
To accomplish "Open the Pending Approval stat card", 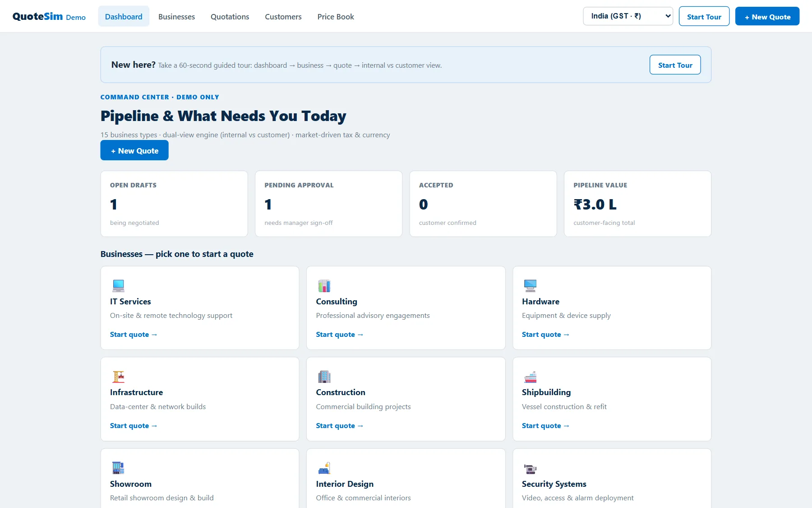I will 328,204.
